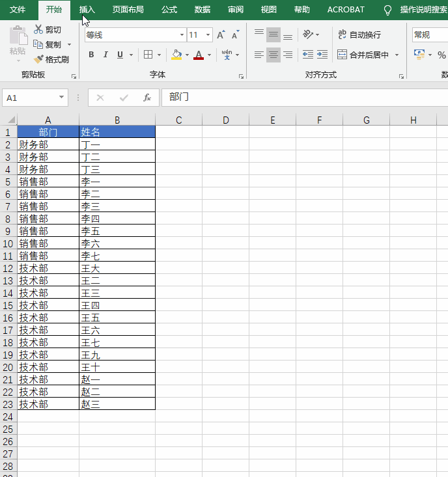This screenshot has height=477, width=448.
Task: Click the Copy (复制) icon
Action: point(38,44)
